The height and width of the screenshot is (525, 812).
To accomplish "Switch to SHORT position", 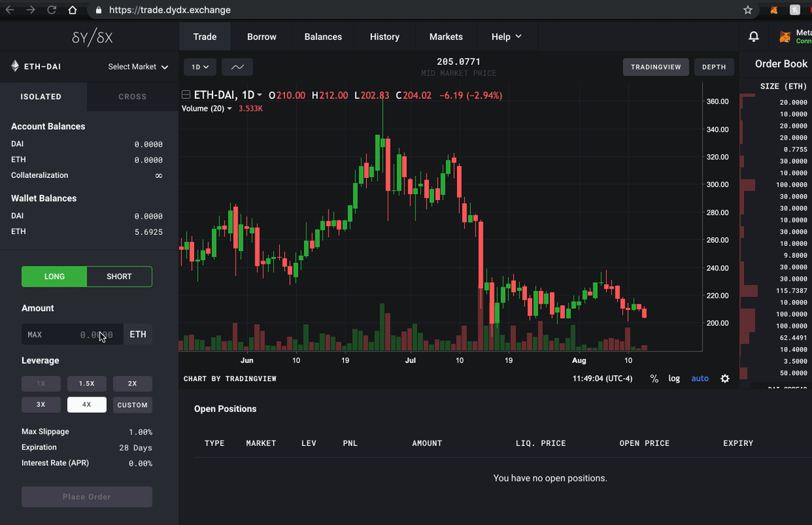I will coord(119,276).
